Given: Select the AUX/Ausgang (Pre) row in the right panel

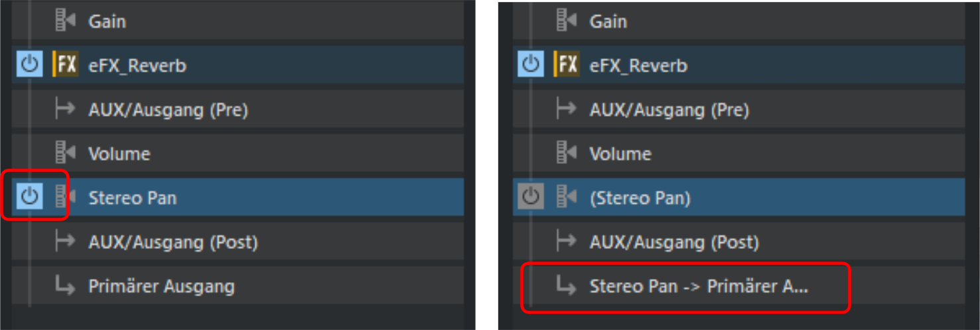Looking at the screenshot, I should pos(669,110).
